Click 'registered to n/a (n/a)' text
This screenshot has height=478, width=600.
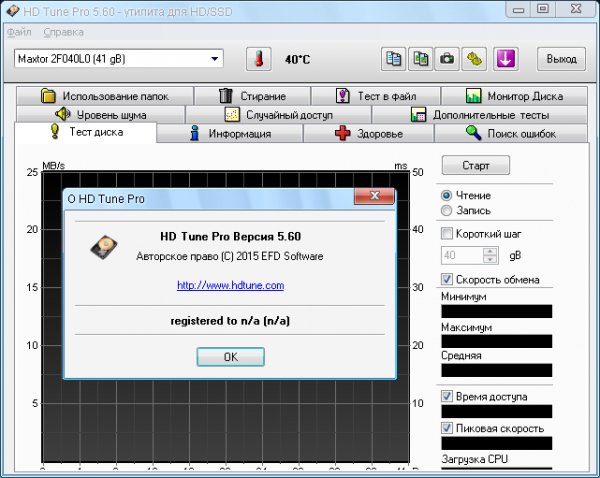(230, 321)
